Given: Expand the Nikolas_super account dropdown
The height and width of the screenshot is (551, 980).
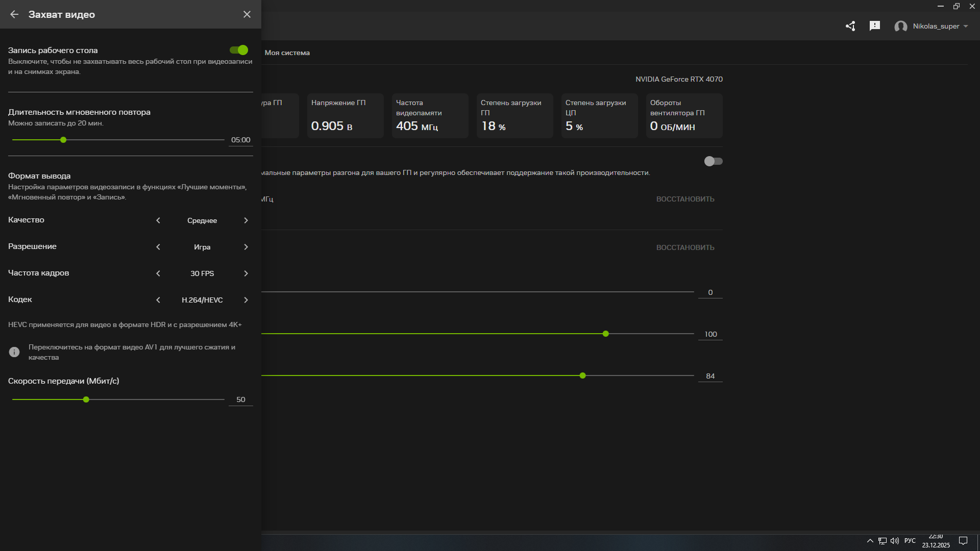Looking at the screenshot, I should click(966, 27).
